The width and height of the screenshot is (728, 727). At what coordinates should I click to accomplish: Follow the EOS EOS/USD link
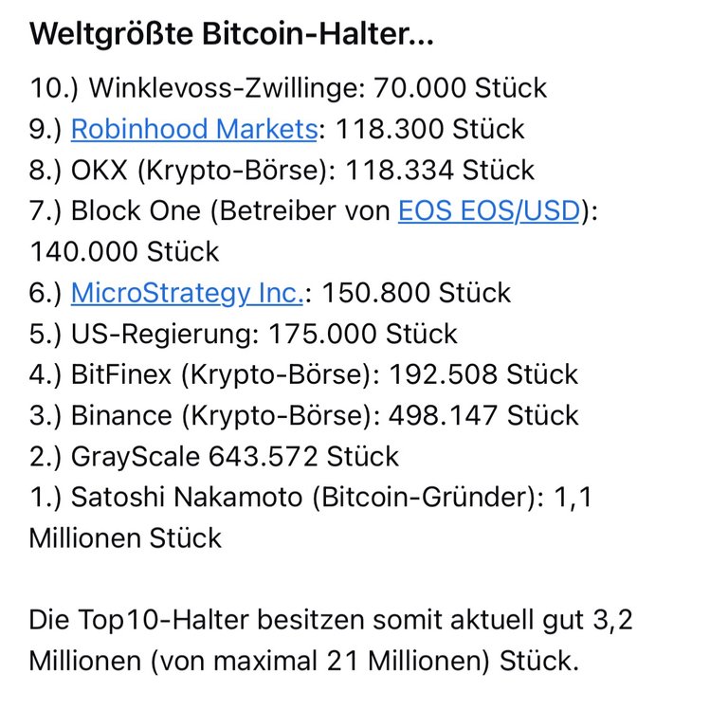489,210
